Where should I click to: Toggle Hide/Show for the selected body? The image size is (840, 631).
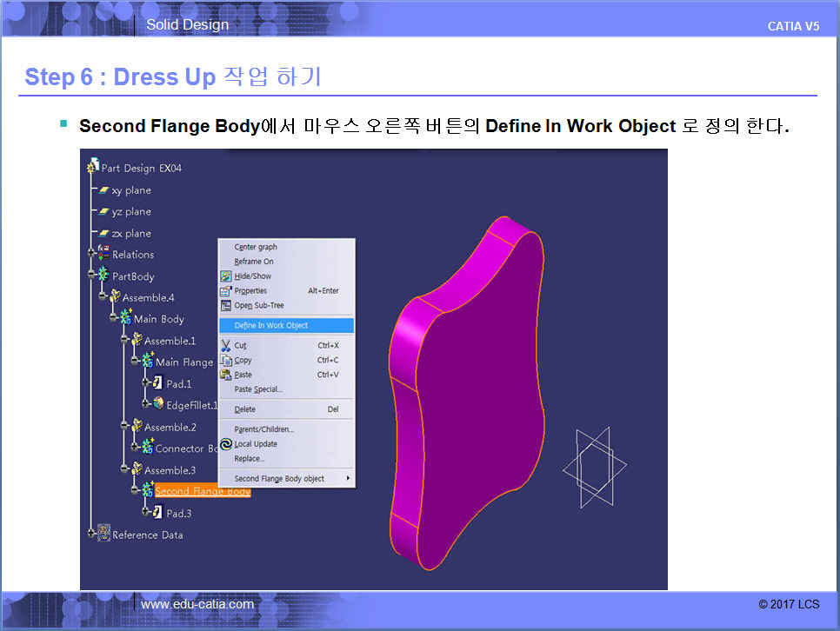[252, 276]
